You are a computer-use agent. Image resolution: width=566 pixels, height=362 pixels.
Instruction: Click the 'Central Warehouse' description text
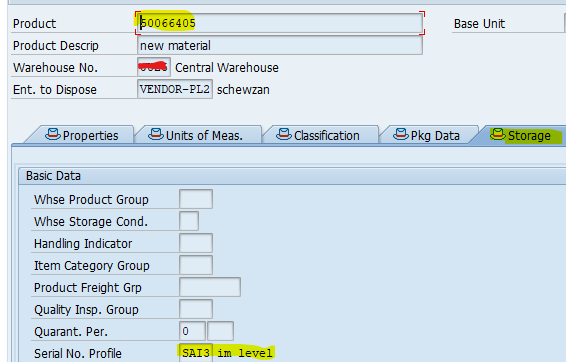coord(227,67)
